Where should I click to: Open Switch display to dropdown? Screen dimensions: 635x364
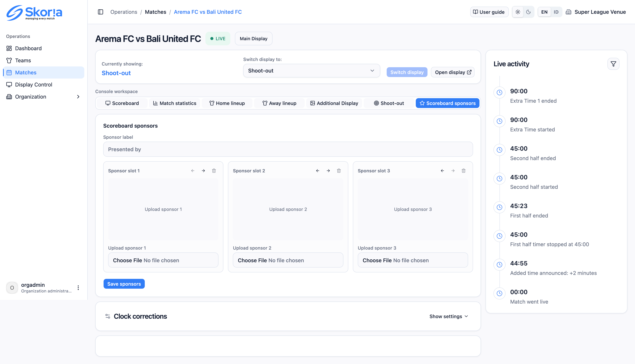coord(311,70)
